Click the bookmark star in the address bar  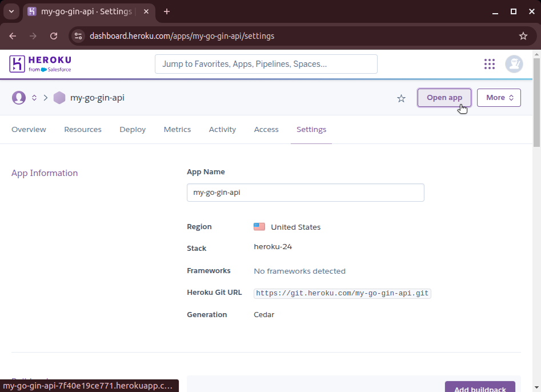(523, 35)
